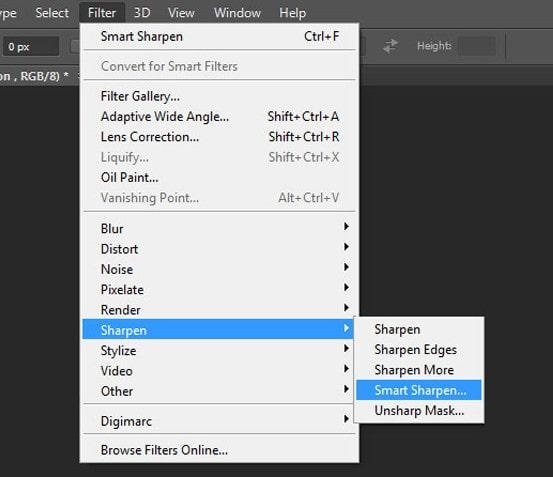Click the Height input field
This screenshot has width=553, height=477.
(x=477, y=46)
